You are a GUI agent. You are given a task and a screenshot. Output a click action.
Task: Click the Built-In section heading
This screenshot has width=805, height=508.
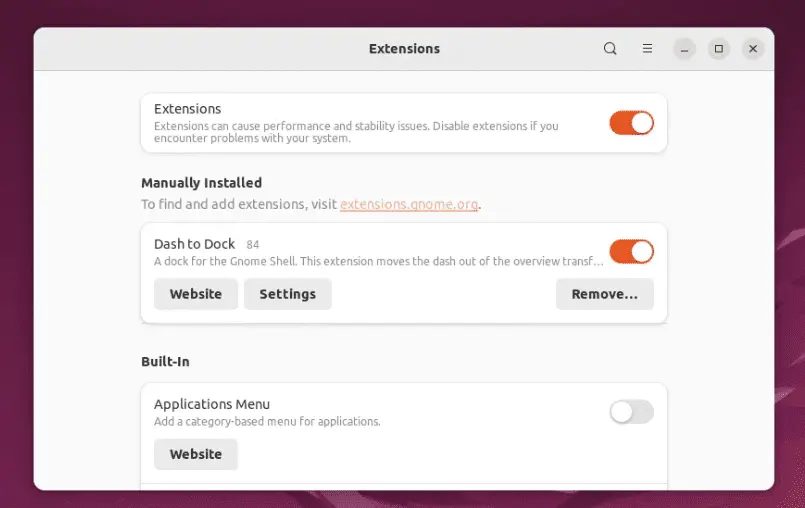click(165, 362)
